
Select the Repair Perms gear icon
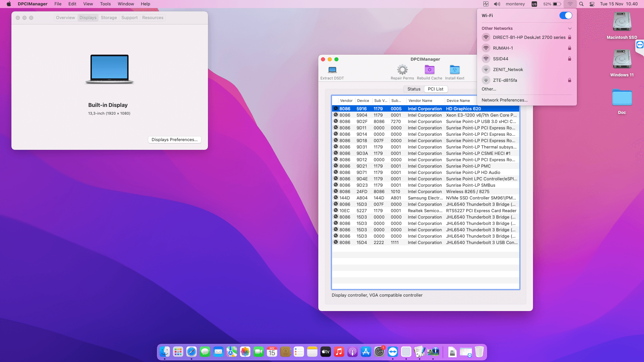pyautogui.click(x=402, y=70)
